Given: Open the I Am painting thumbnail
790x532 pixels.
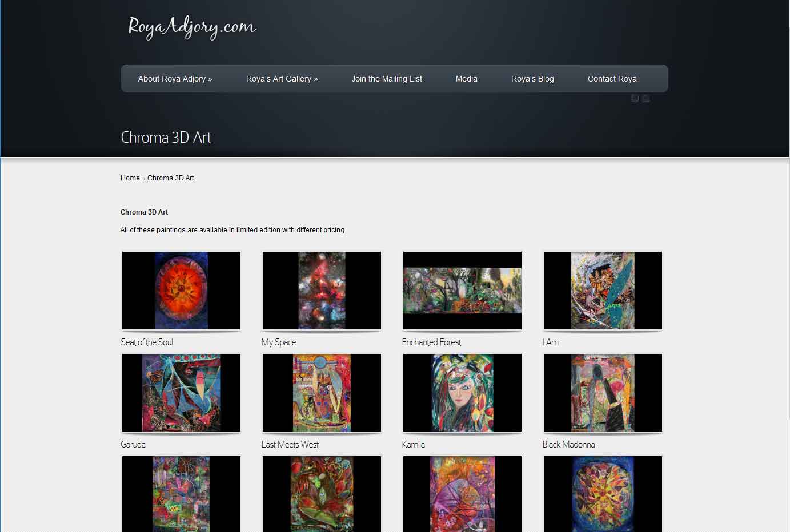Looking at the screenshot, I should click(x=603, y=291).
